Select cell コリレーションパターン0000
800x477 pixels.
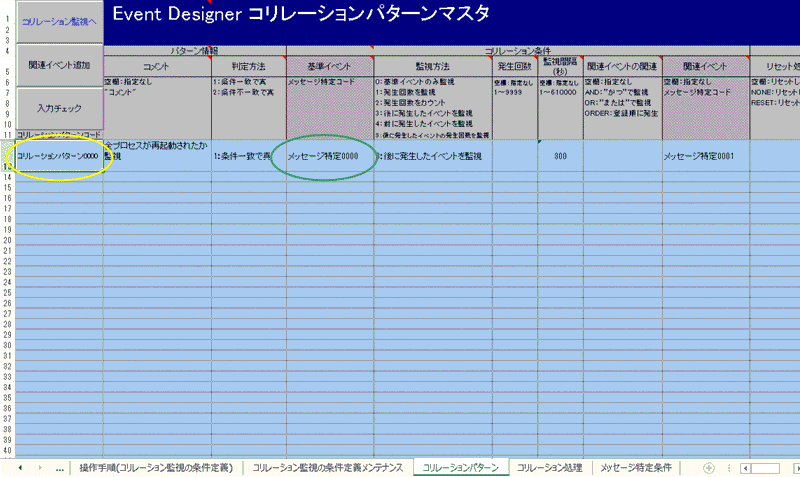click(59, 156)
